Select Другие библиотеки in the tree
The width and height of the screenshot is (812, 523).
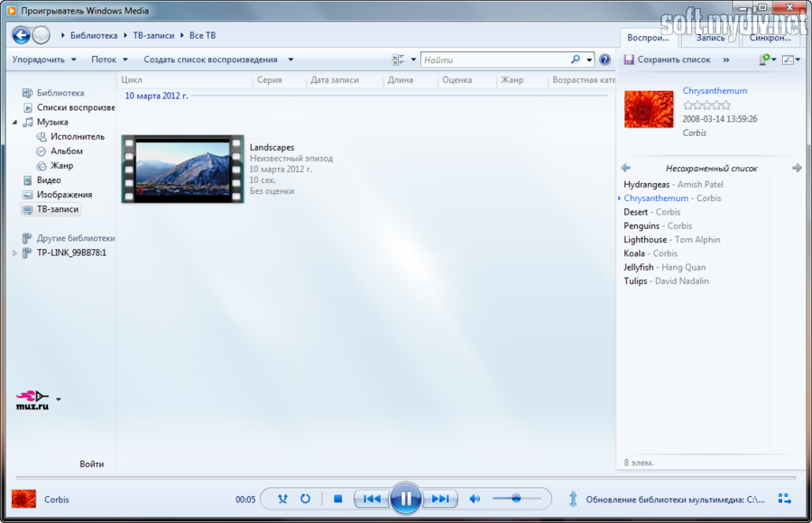(76, 238)
